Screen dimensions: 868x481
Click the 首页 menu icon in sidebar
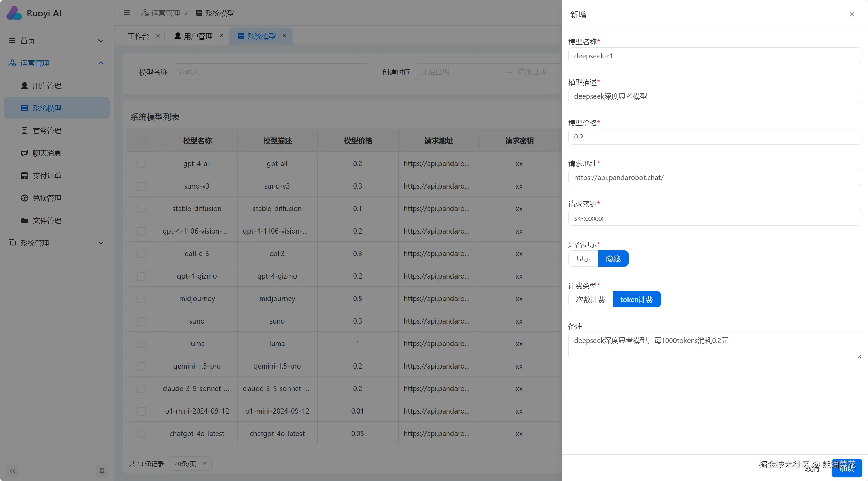pyautogui.click(x=12, y=41)
